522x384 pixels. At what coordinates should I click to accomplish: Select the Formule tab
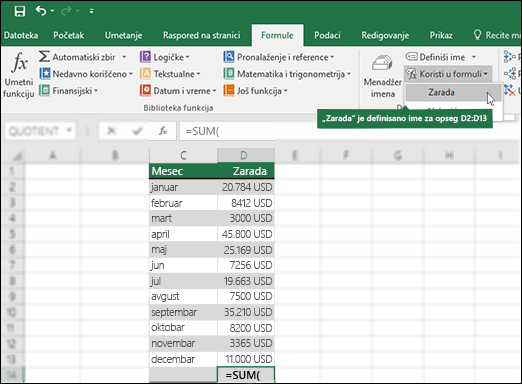[277, 35]
